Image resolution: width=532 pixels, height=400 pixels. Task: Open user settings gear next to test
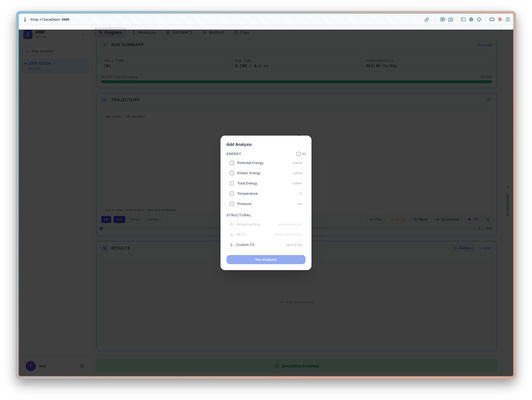(x=82, y=366)
